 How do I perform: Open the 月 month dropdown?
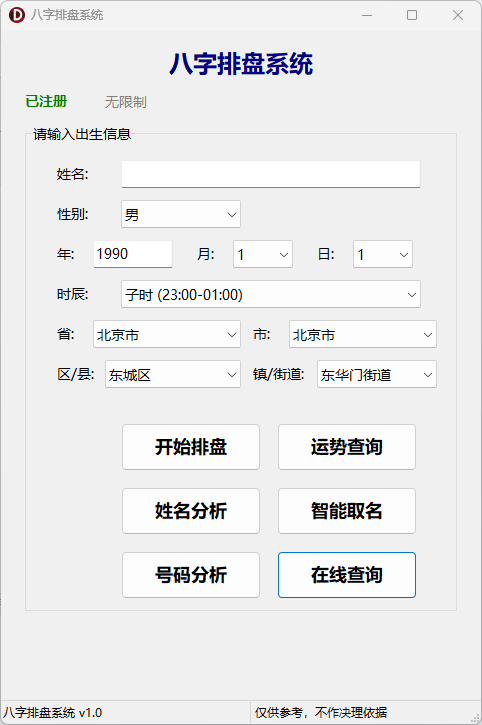click(x=263, y=254)
